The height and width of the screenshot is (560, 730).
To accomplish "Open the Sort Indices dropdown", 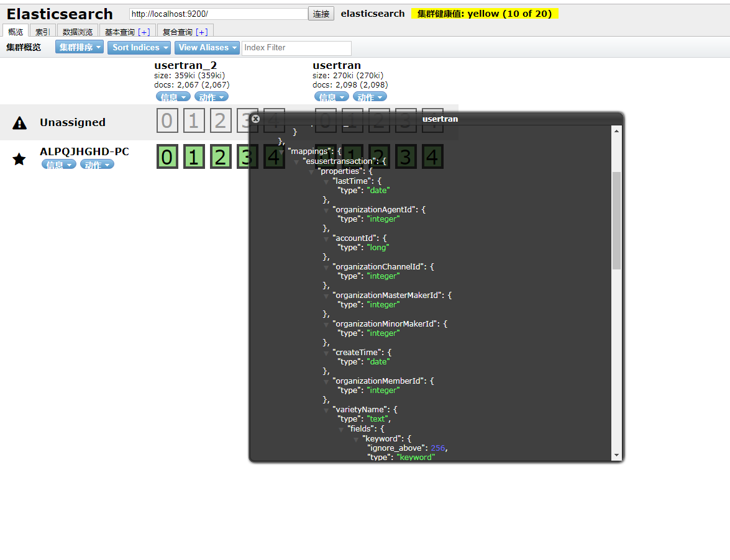I will [139, 47].
